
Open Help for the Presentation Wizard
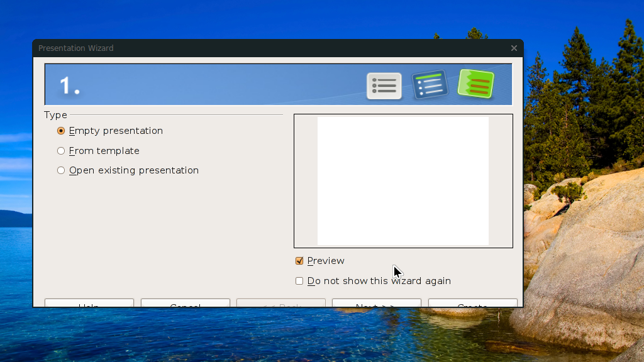click(89, 304)
